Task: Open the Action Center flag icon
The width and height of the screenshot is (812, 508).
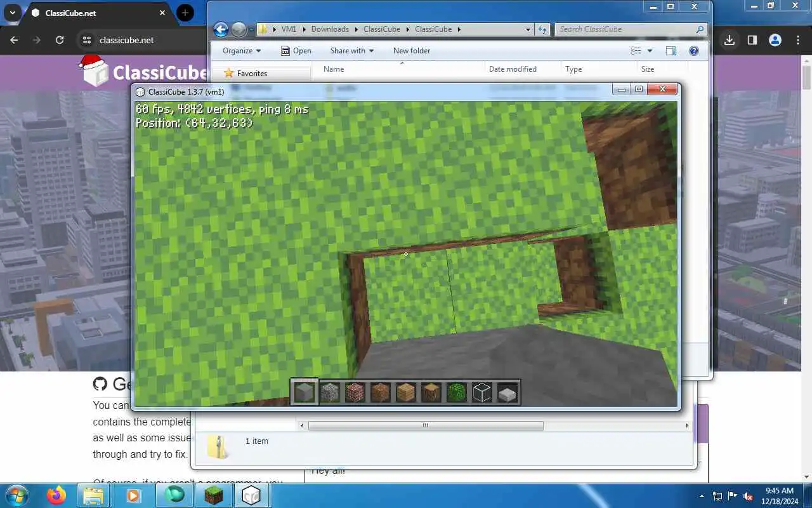Action: coord(733,496)
